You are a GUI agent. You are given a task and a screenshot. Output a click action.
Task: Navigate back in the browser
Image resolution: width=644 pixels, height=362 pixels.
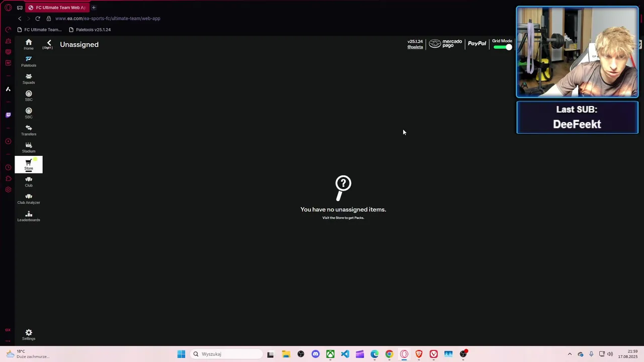[x=20, y=19]
